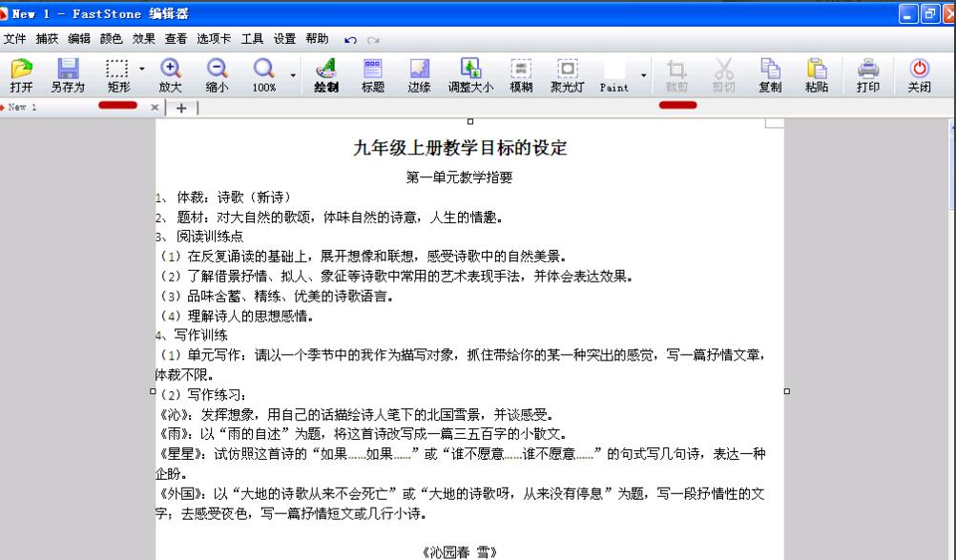Open the 颜色 menu

111,39
